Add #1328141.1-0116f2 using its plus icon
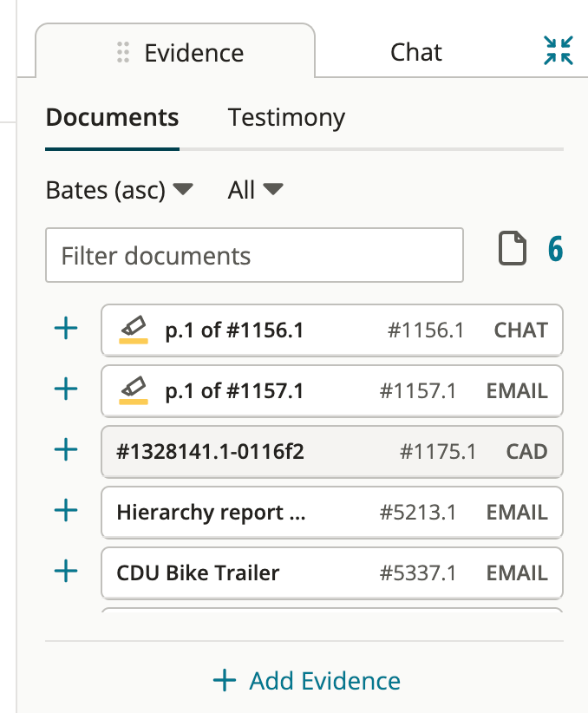588x713 pixels. pos(66,449)
